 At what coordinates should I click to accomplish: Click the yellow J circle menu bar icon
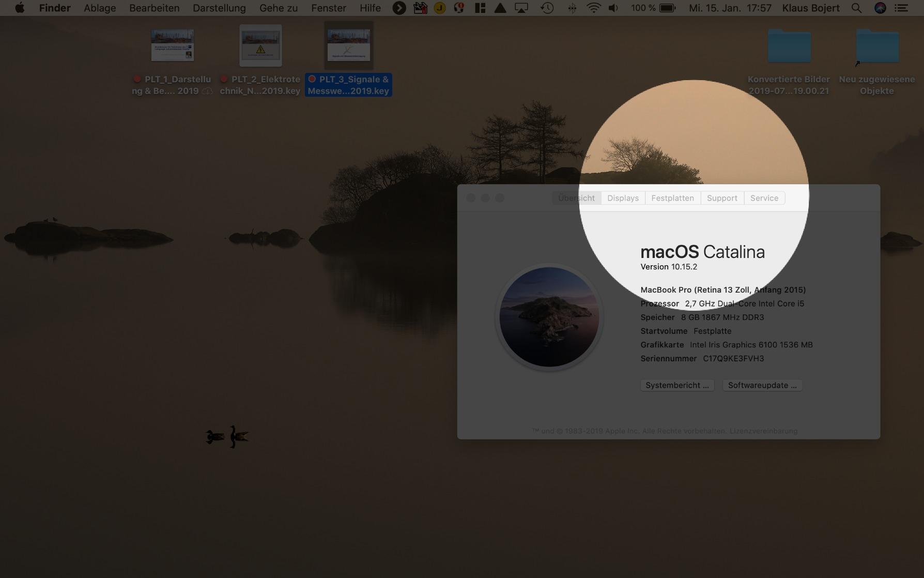(440, 8)
